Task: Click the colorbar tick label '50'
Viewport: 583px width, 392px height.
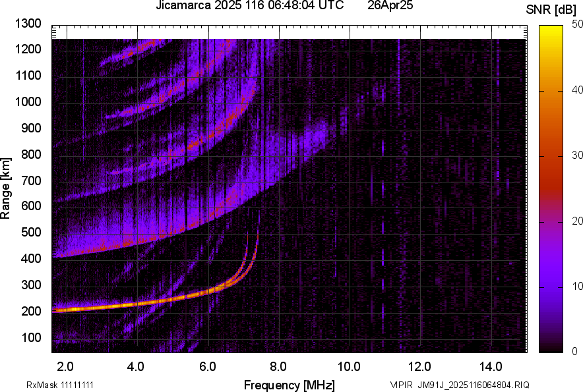Action: pos(577,24)
